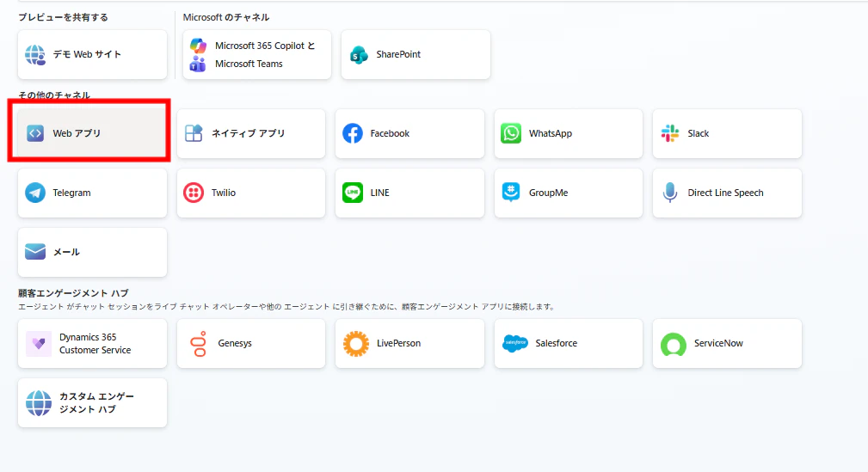Click the Slack logo icon
868x472 pixels.
[670, 133]
